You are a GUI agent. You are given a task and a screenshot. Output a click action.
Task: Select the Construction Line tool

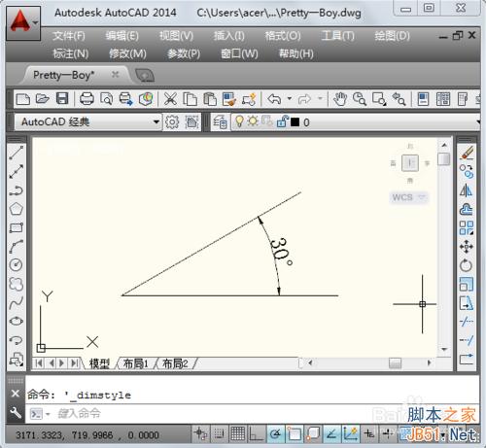click(16, 171)
